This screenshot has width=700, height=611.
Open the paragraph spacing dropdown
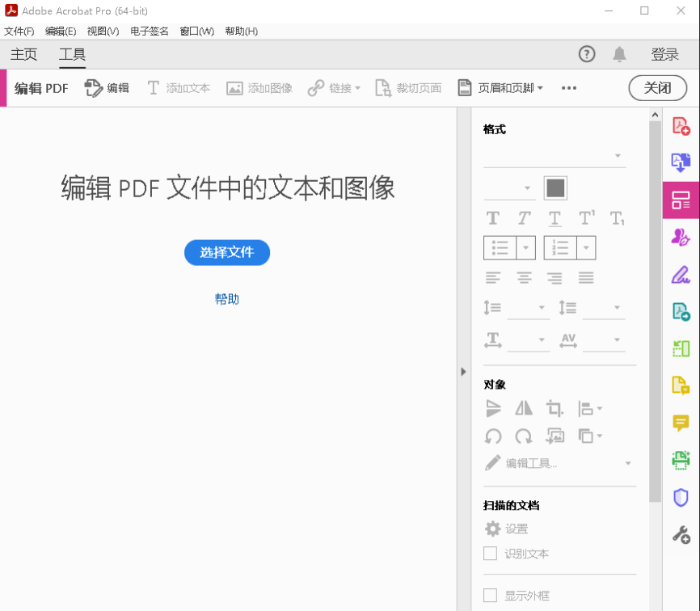[x=604, y=307]
